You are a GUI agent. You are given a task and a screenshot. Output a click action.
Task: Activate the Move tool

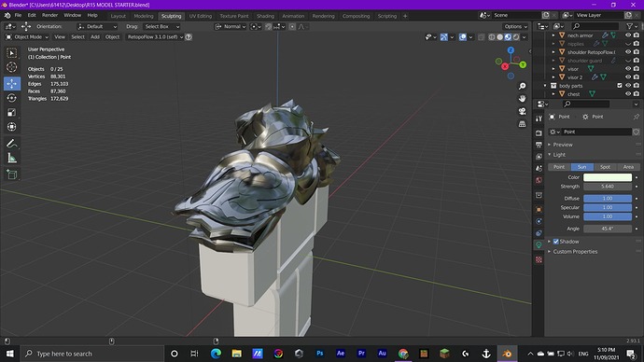(12, 83)
